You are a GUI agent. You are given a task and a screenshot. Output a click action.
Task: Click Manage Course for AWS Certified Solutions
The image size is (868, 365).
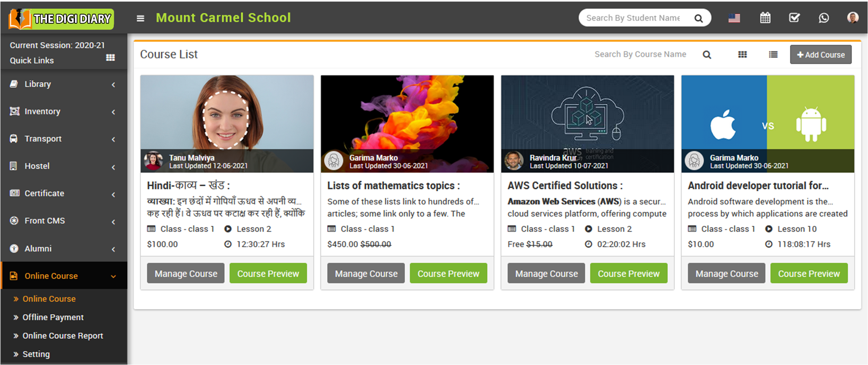point(546,273)
